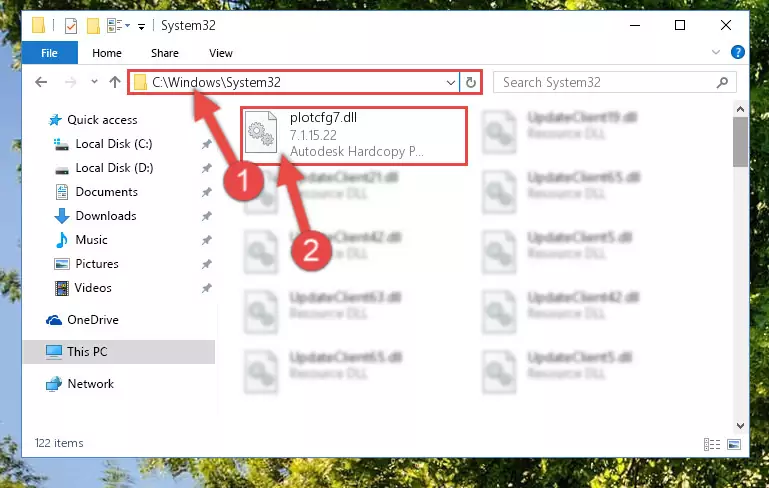Screen dimensions: 769x488
Task: Refresh the System32 folder view
Action: 470,82
